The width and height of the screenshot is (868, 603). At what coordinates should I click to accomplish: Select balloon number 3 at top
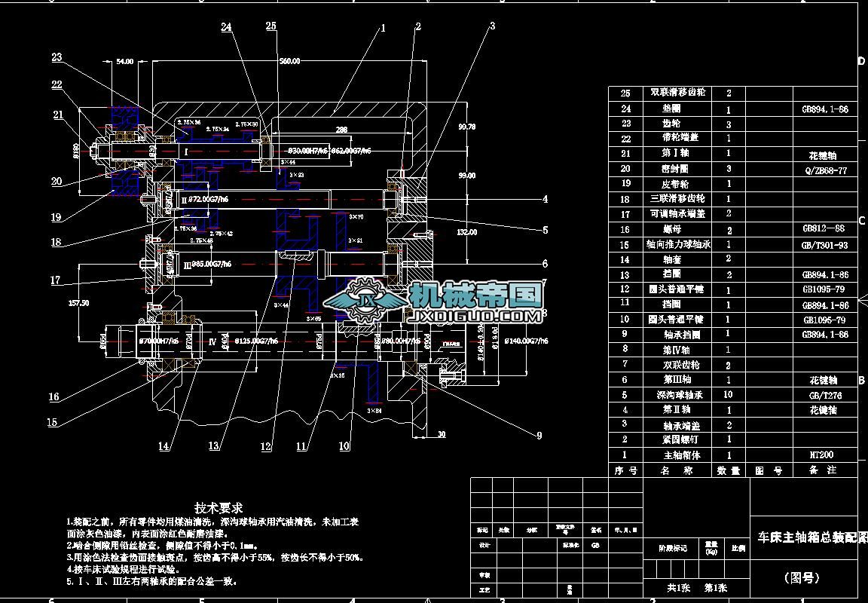(x=494, y=25)
